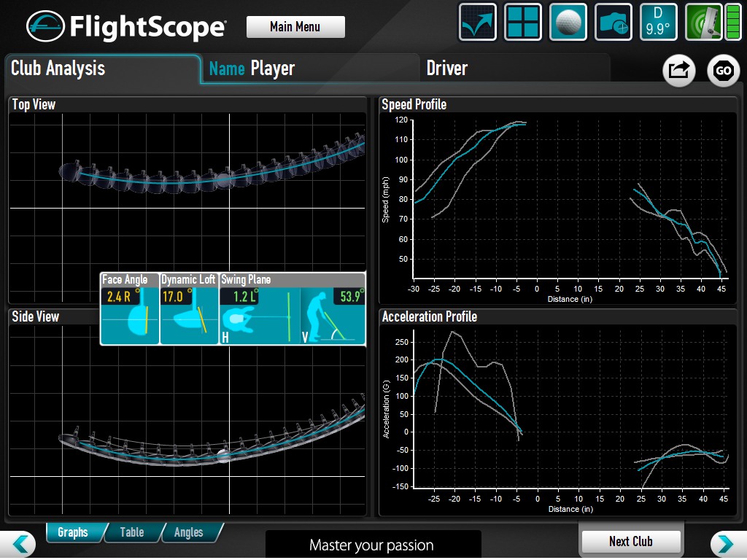Go to previous screen with left arrow

tap(23, 544)
